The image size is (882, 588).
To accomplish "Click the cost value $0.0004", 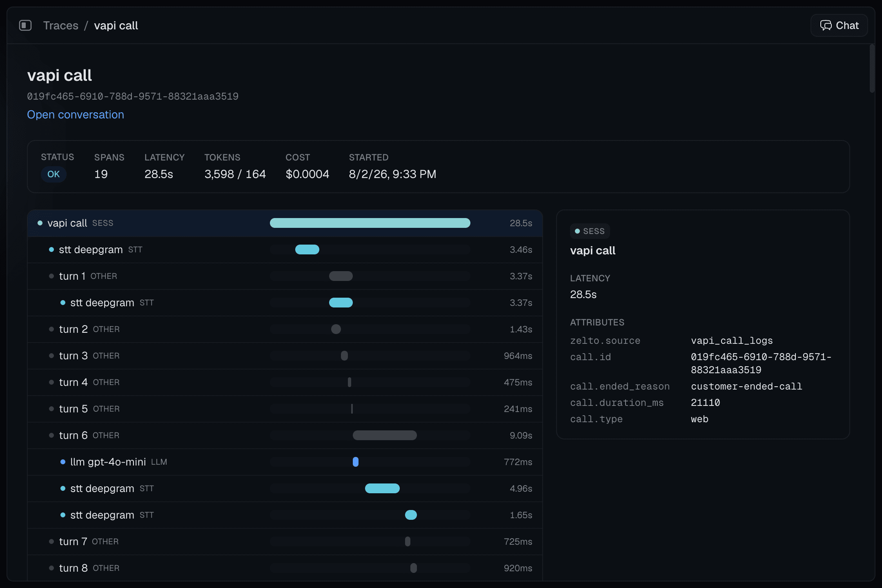I will [x=307, y=174].
